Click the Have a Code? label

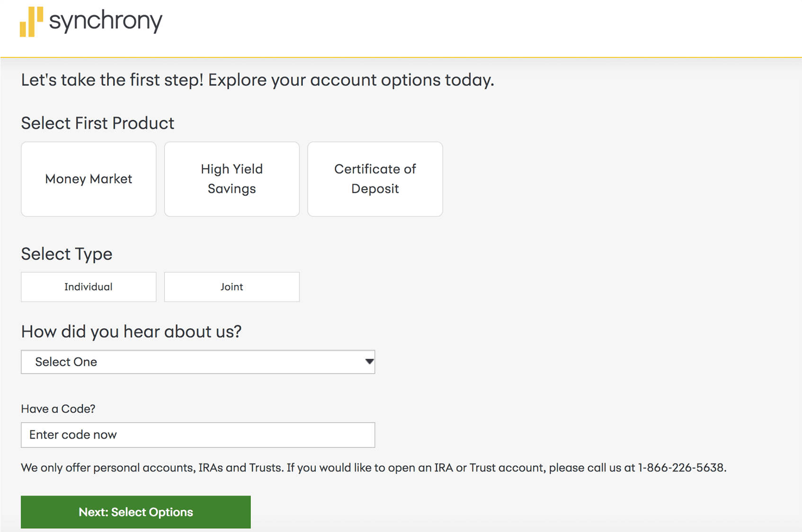(58, 409)
